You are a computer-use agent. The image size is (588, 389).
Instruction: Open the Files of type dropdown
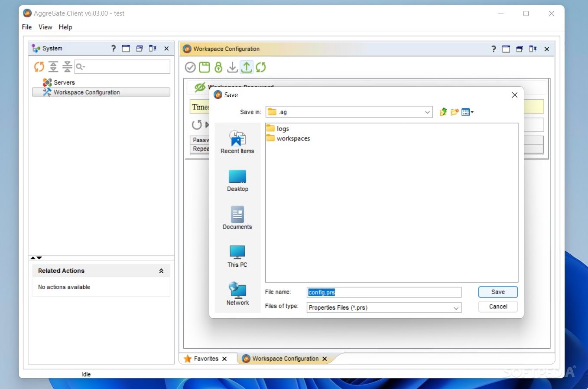coord(456,307)
